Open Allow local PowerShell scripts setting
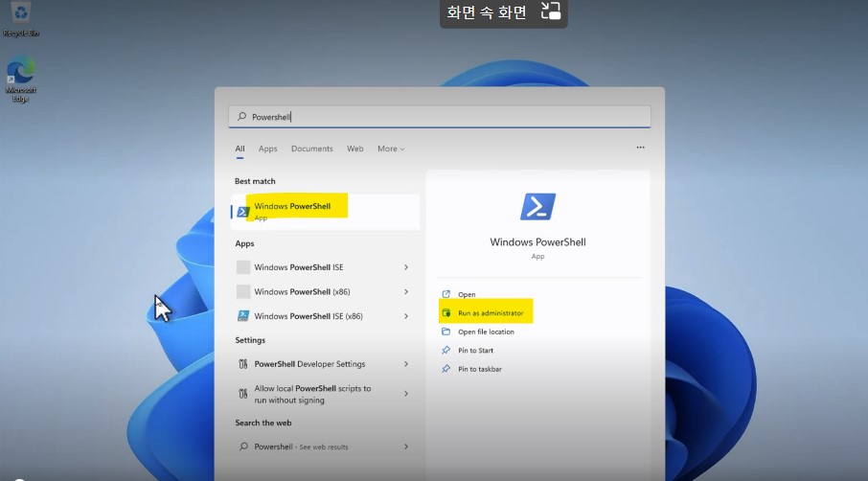The height and width of the screenshot is (481, 868). tap(326, 394)
